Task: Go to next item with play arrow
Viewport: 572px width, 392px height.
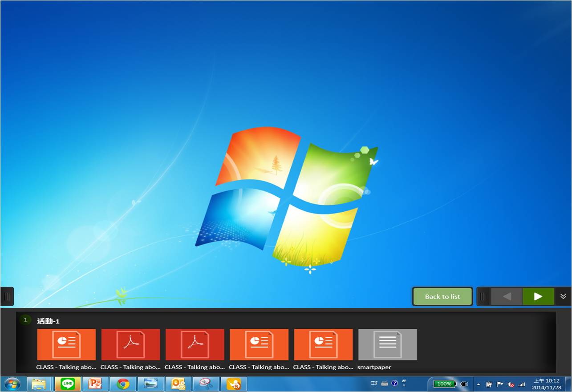Action: [538, 297]
